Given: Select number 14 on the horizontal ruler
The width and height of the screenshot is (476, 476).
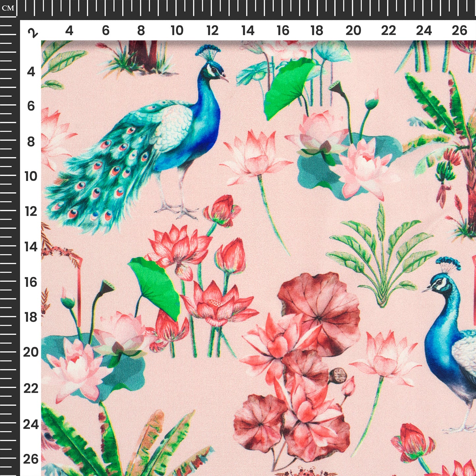Looking at the screenshot, I should pyautogui.click(x=248, y=31).
